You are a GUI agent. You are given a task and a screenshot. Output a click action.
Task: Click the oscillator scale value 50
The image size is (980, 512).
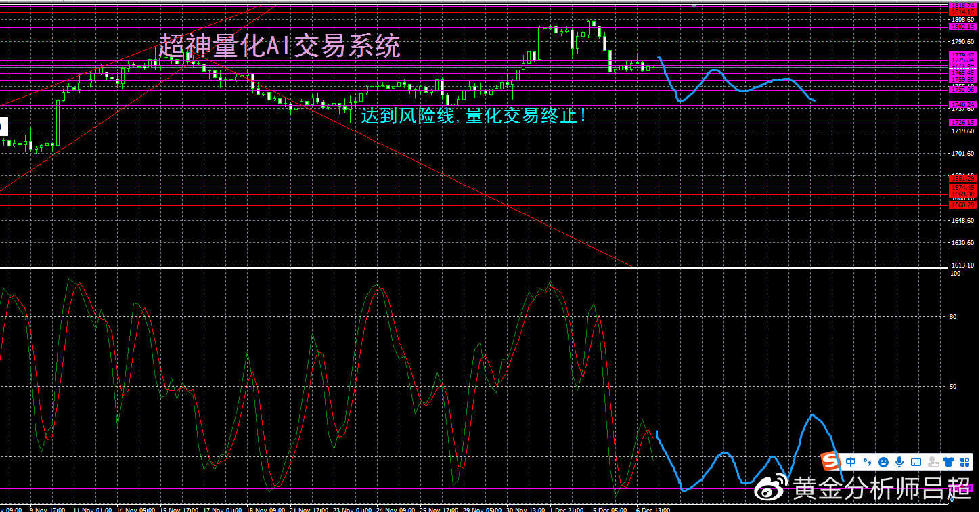pyautogui.click(x=954, y=386)
